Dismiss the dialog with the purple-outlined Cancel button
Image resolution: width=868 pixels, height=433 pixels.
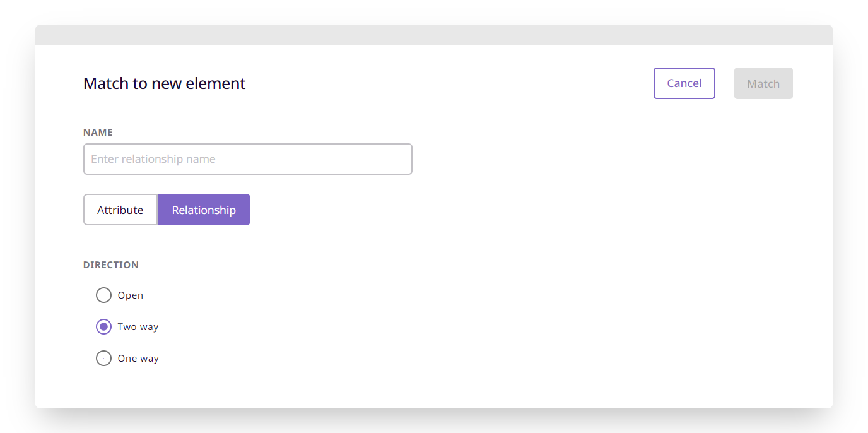pos(684,83)
